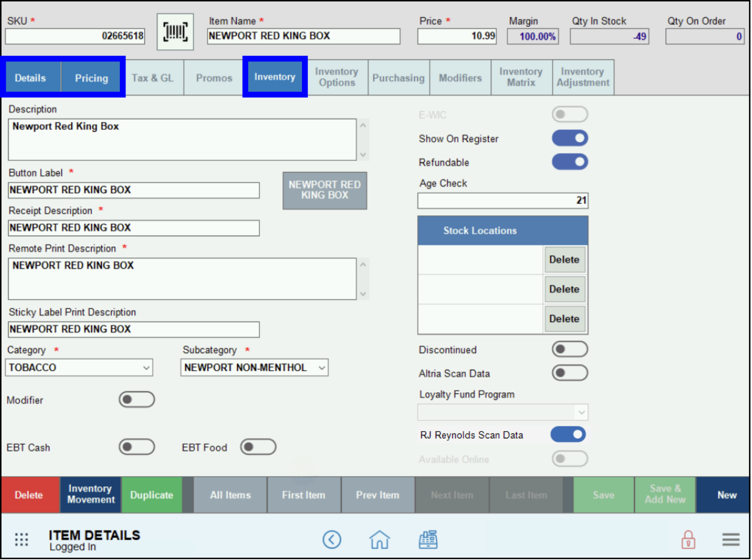Expand the Loyalty Fund Program dropdown
This screenshot has height=560, width=752.
[x=502, y=412]
